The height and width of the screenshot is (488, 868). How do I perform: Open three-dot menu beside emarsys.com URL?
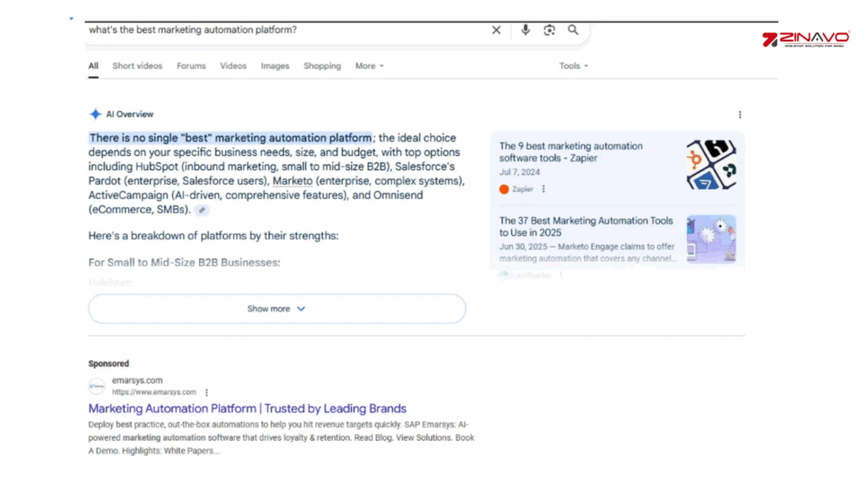pyautogui.click(x=206, y=392)
